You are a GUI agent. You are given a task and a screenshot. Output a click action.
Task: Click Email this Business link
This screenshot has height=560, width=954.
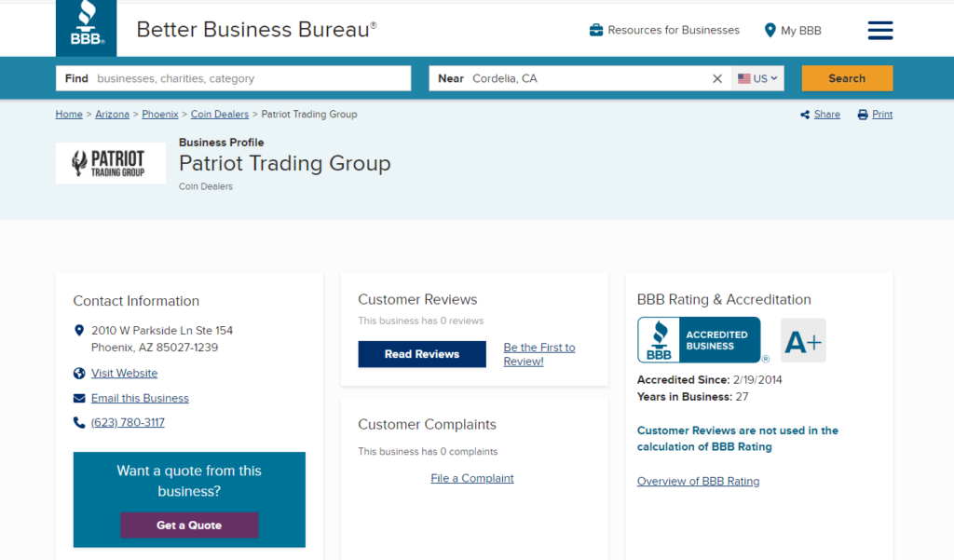click(140, 398)
